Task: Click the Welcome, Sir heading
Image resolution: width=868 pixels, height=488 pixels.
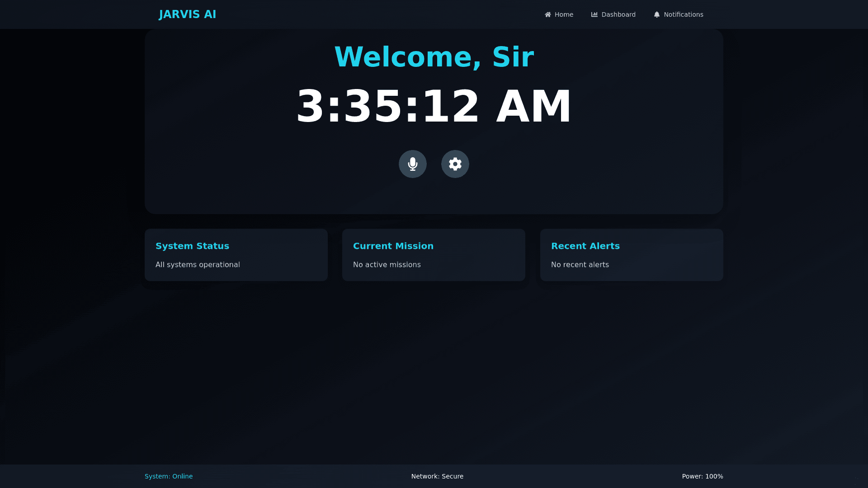Action: (x=434, y=57)
